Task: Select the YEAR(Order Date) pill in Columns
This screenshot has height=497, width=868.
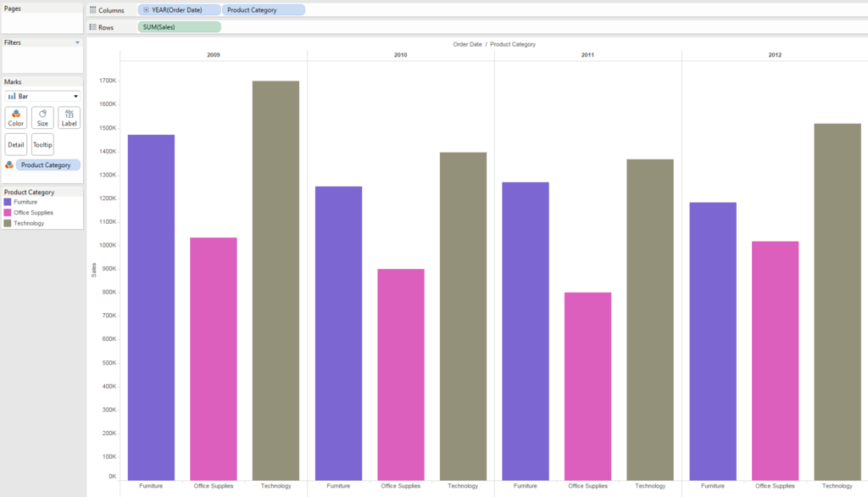Action: click(x=179, y=10)
